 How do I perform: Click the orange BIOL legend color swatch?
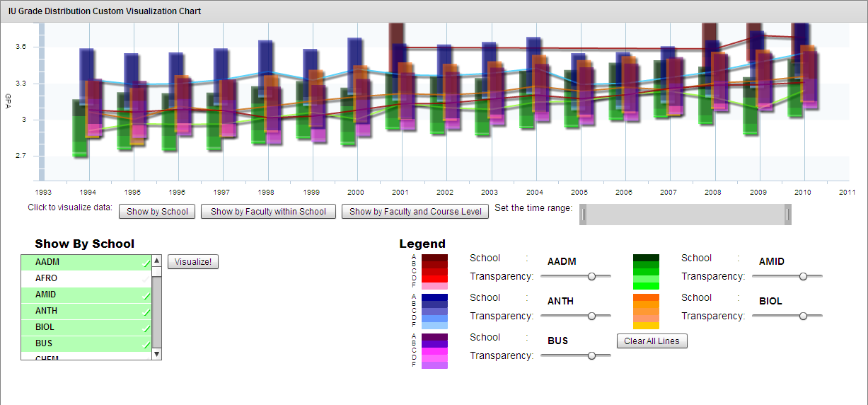(x=646, y=312)
